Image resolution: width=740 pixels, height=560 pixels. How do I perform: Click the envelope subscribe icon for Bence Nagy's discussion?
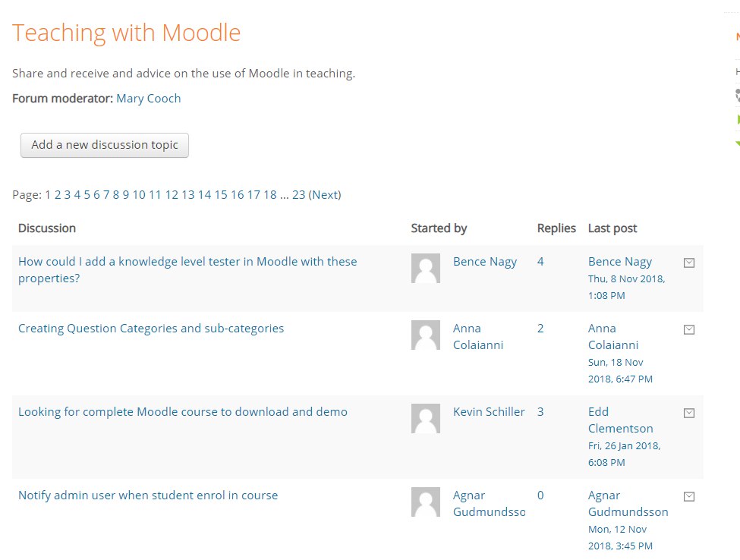pyautogui.click(x=689, y=263)
